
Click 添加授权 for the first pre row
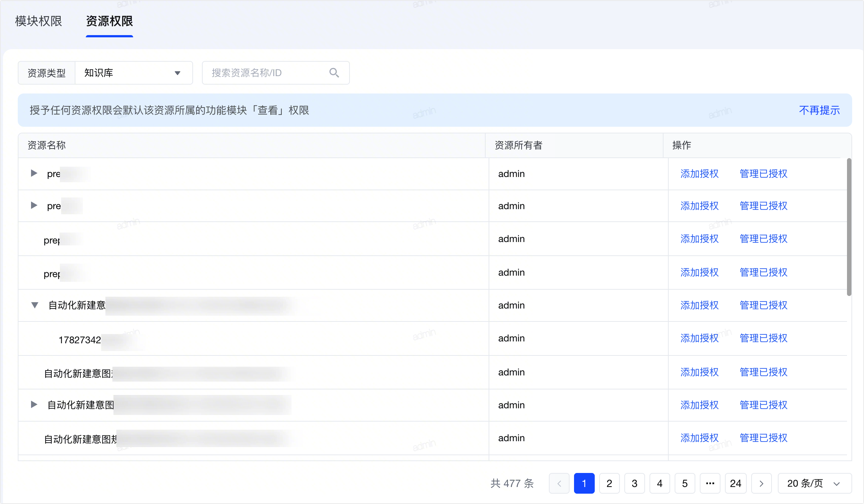699,174
